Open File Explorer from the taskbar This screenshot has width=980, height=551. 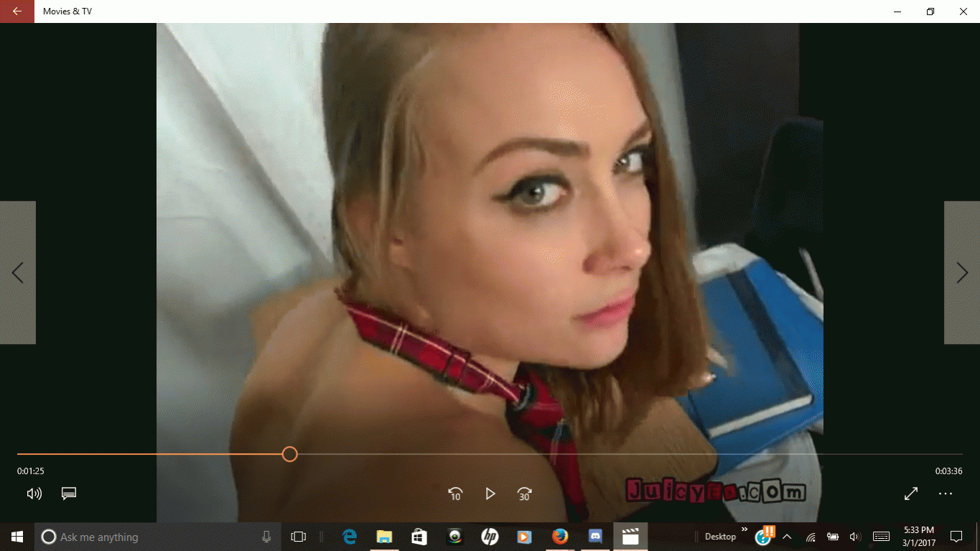(384, 537)
